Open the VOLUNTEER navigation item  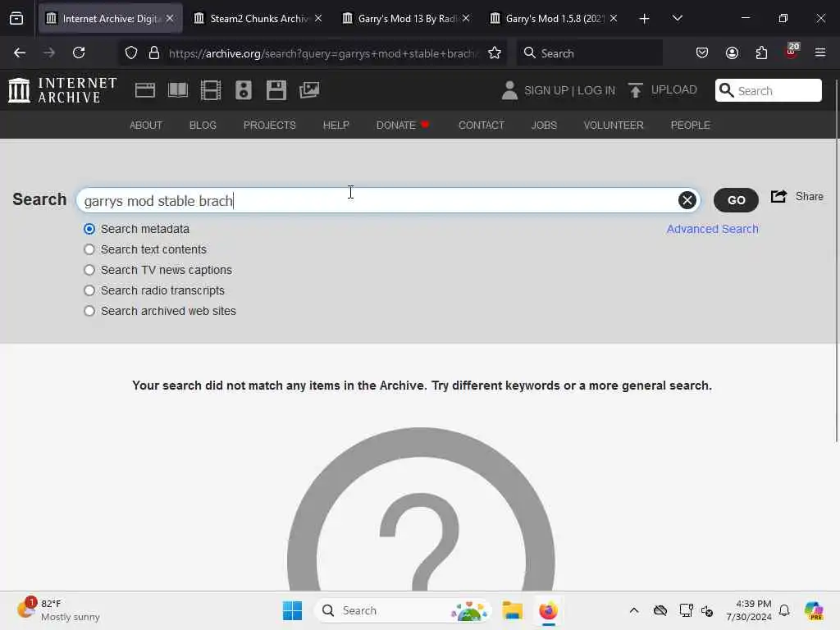click(x=614, y=126)
